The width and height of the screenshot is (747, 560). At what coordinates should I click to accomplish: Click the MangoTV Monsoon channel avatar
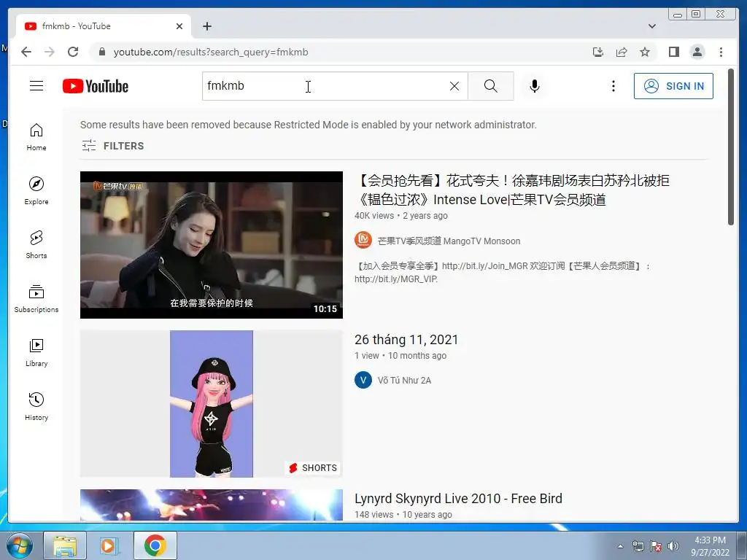[x=363, y=240]
